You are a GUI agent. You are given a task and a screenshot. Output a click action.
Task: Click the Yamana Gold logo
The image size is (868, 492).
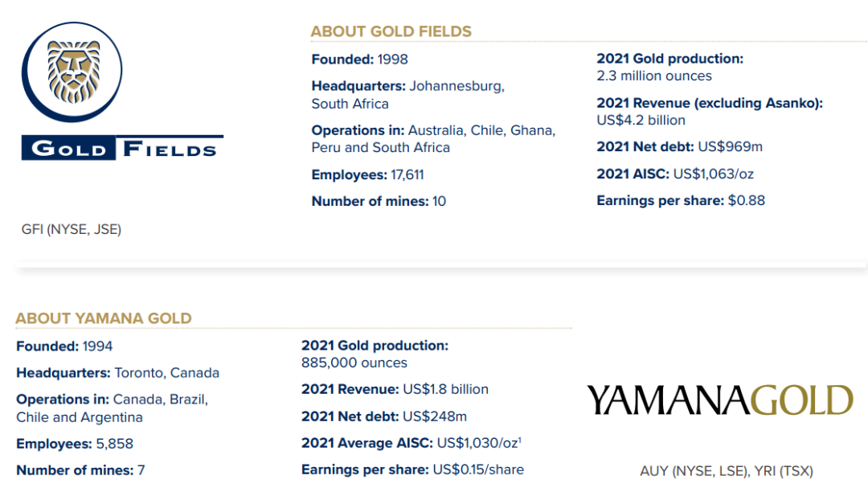click(x=719, y=400)
